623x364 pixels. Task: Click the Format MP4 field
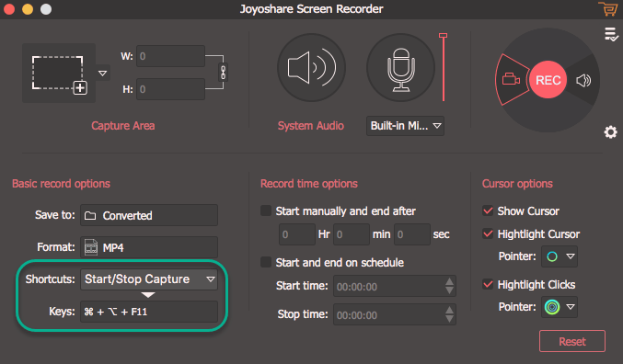point(149,247)
